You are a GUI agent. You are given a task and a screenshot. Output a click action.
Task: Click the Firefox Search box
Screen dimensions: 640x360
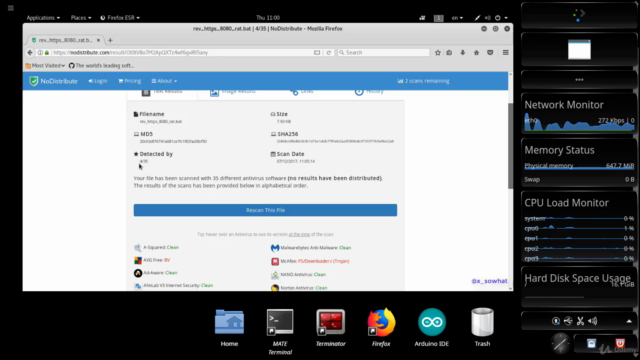(x=383, y=52)
